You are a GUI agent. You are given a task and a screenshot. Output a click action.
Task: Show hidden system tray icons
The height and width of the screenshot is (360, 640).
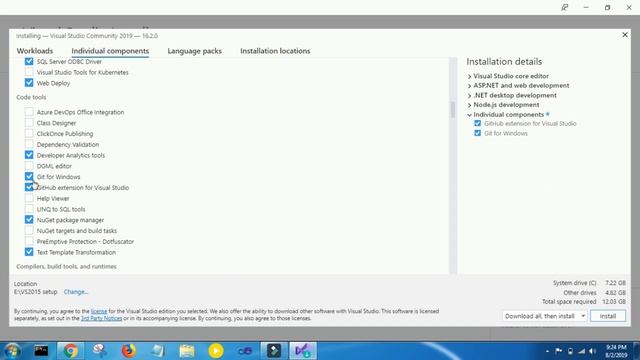547,351
